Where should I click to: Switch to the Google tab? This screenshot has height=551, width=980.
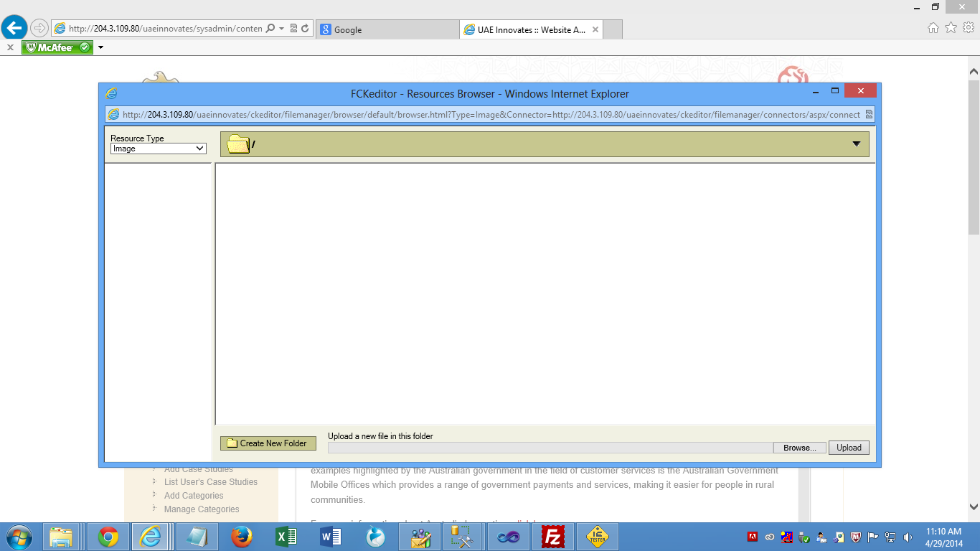pyautogui.click(x=387, y=29)
